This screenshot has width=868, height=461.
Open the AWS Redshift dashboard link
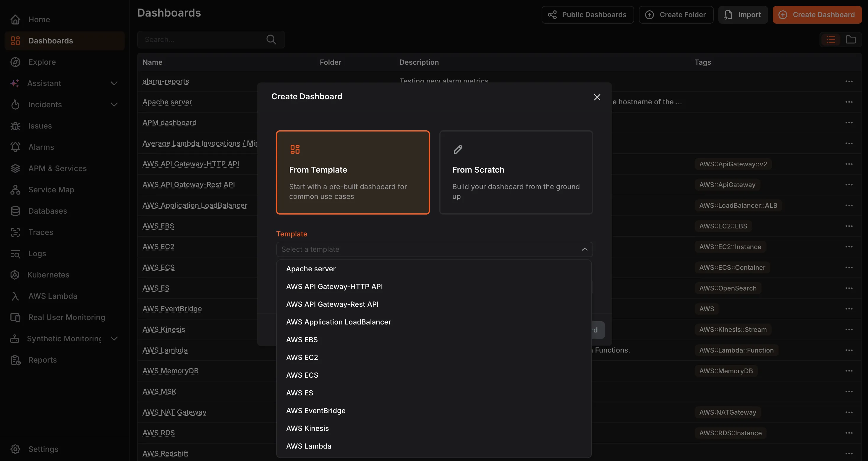tap(166, 454)
